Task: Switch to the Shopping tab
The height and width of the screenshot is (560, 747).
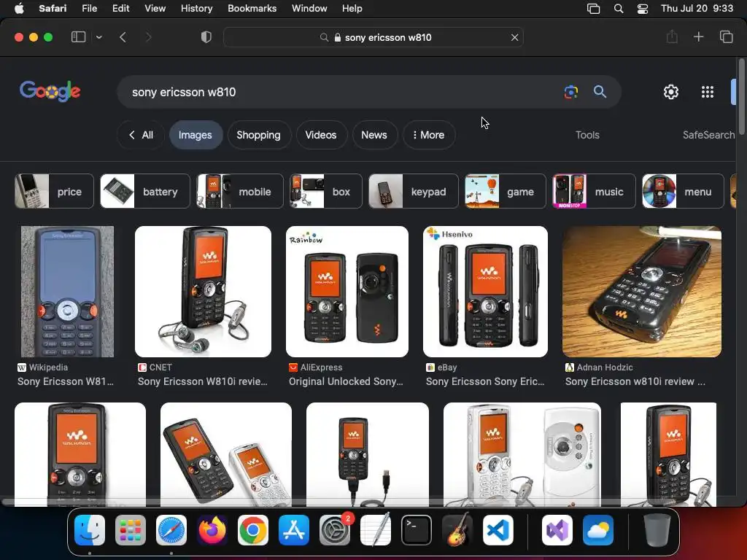Action: coord(259,135)
